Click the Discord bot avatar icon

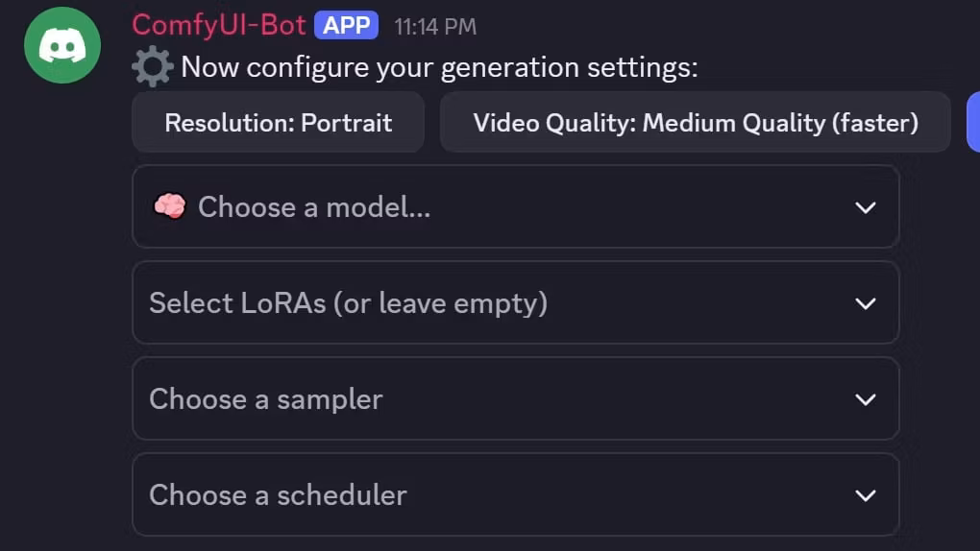[62, 45]
